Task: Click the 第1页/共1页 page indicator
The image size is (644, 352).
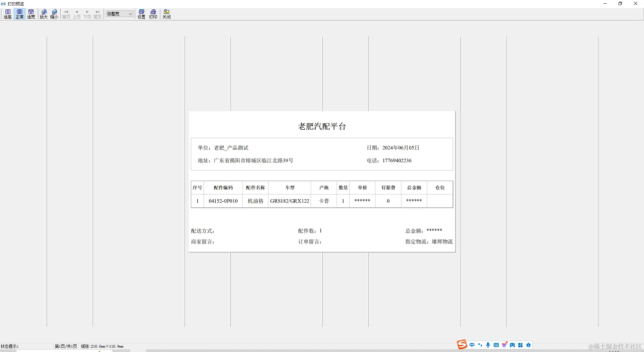Action: 66,346
